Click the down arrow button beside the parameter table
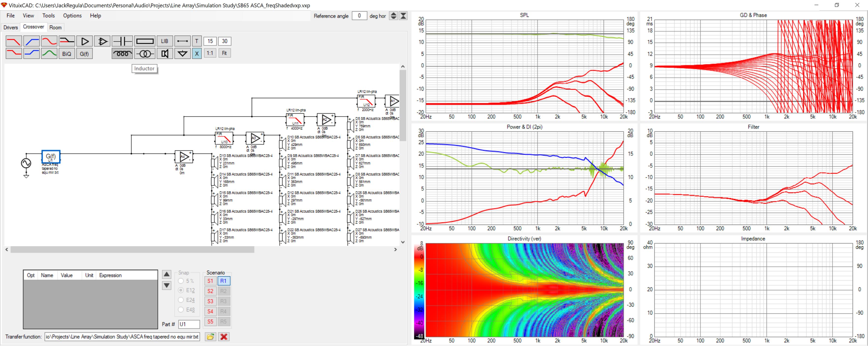The image size is (868, 346). (x=167, y=286)
